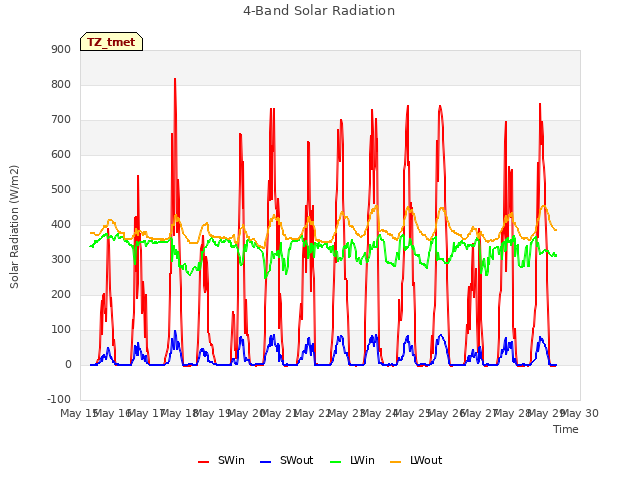This screenshot has width=640, height=480.
Task: Click the chart title 4-Band Solar Radiation
Action: [x=319, y=11]
